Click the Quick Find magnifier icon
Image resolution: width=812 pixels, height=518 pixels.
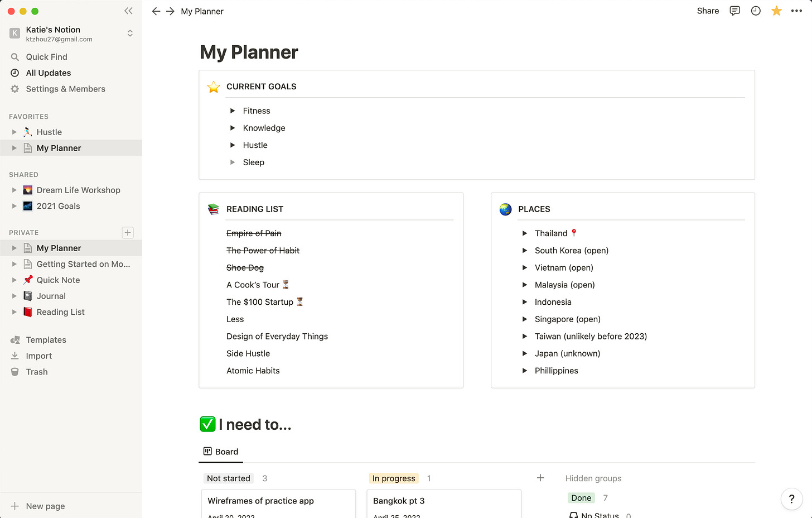coord(15,57)
